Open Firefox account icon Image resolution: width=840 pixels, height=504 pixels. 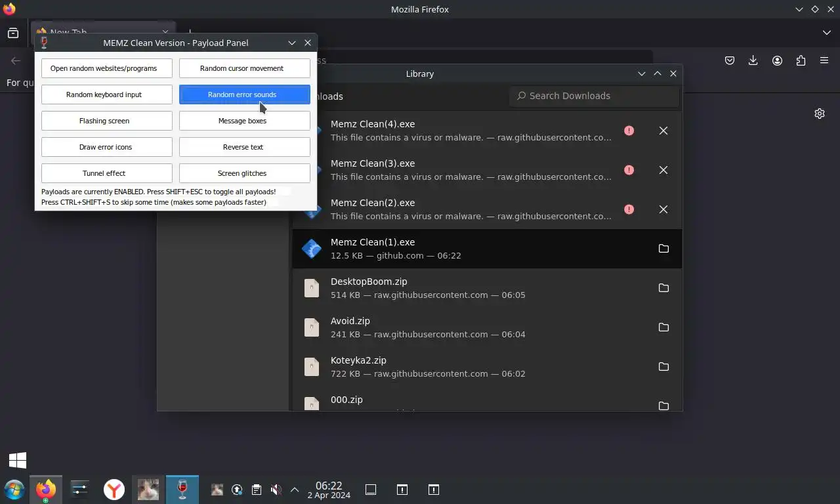coord(777,60)
